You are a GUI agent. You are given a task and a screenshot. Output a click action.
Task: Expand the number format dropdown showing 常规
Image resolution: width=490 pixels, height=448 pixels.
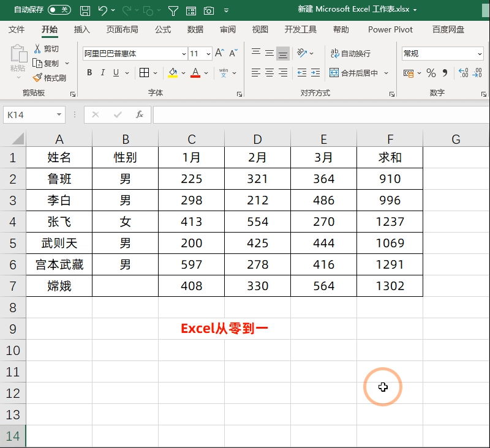click(479, 54)
